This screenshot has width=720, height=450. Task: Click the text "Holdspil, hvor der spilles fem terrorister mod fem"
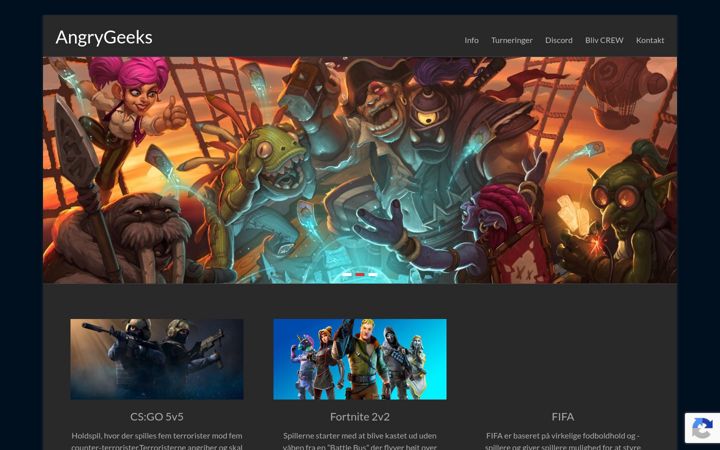[157, 435]
